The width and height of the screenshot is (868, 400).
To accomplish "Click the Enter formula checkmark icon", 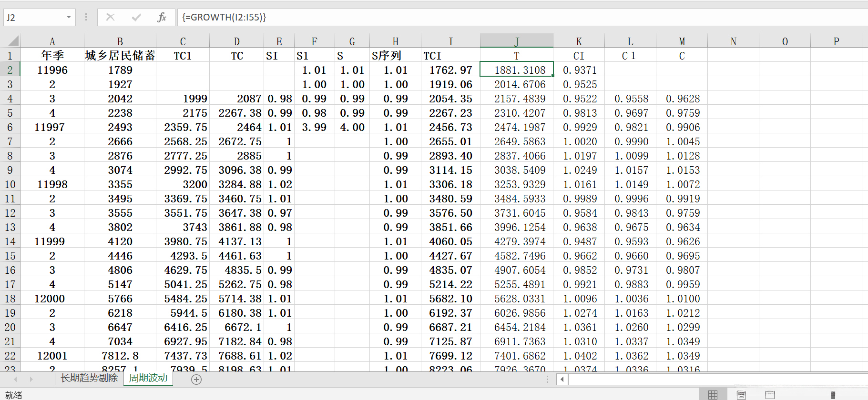I will coord(136,18).
